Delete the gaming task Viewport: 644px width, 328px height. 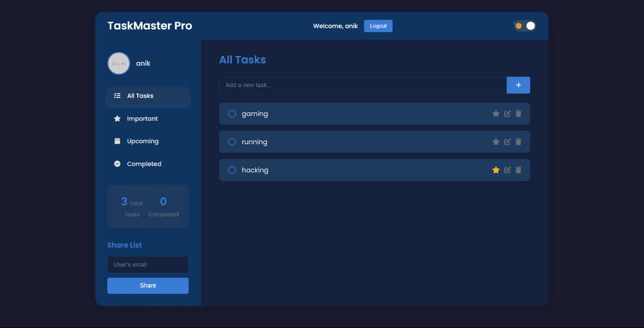(x=518, y=114)
